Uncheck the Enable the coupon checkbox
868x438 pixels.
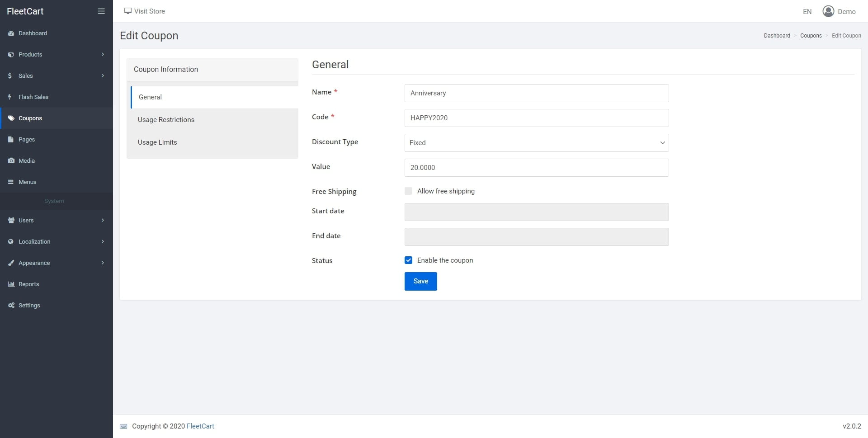point(409,260)
